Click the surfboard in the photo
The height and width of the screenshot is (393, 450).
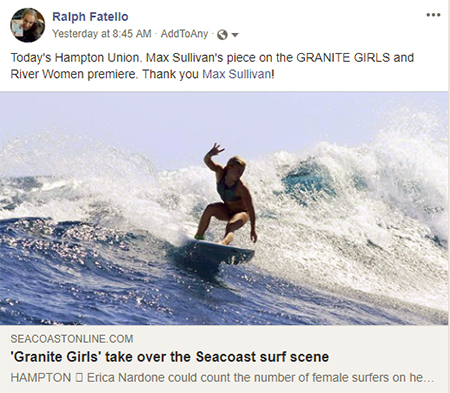tap(220, 252)
